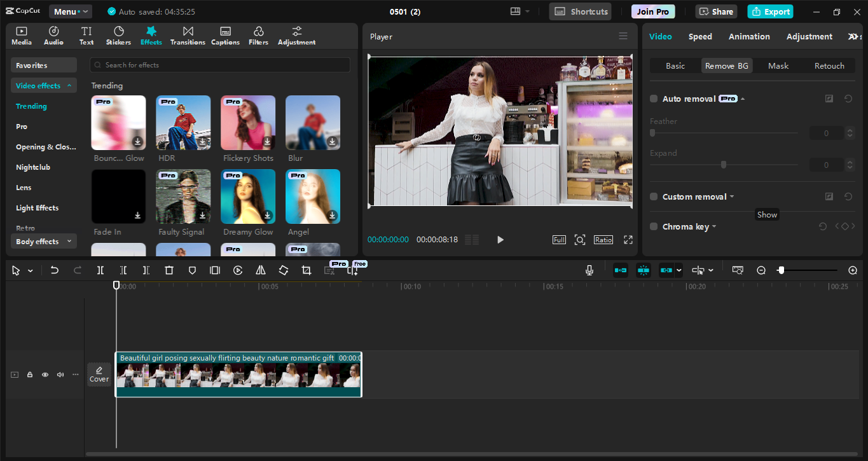
Task: Expand the Body effects category
Action: coord(43,241)
